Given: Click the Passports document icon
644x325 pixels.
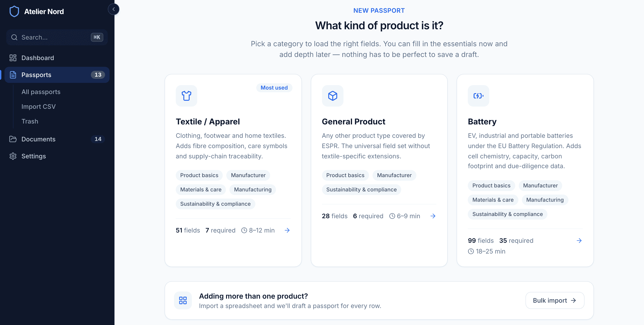Looking at the screenshot, I should 13,75.
